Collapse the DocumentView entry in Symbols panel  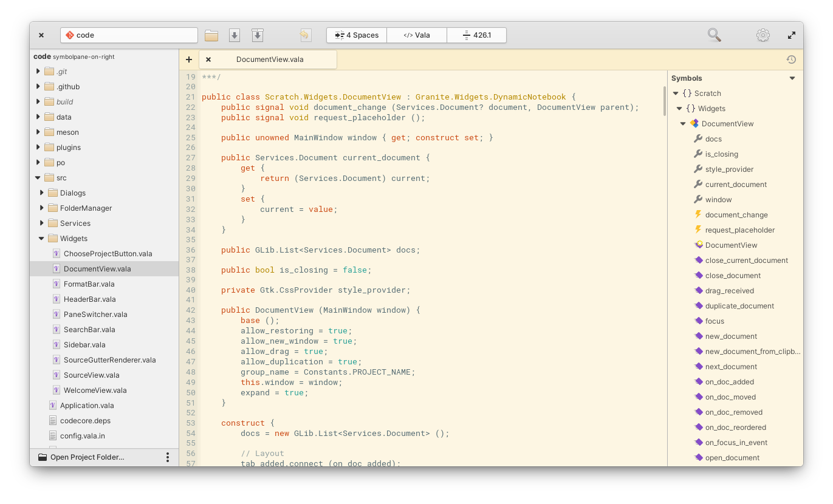click(682, 123)
